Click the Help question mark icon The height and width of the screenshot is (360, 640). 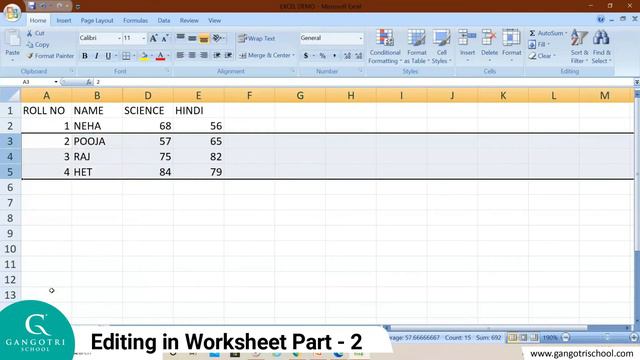(601, 19)
